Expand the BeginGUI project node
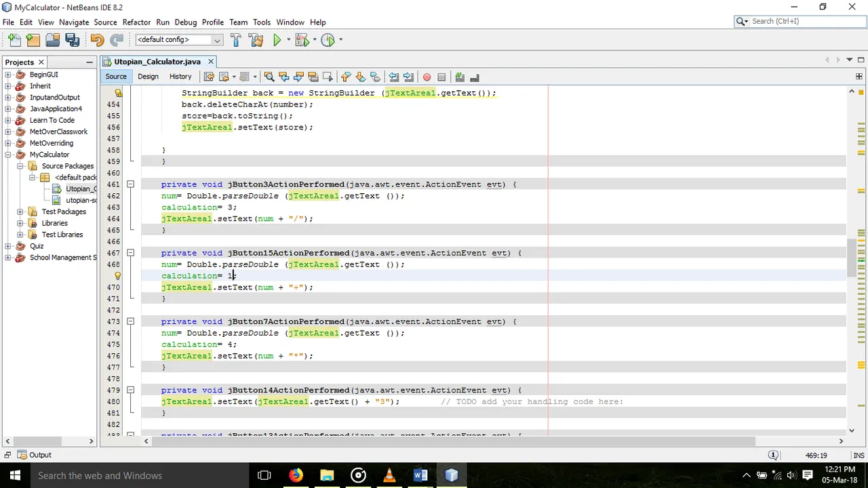This screenshot has height=488, width=868. (8, 75)
